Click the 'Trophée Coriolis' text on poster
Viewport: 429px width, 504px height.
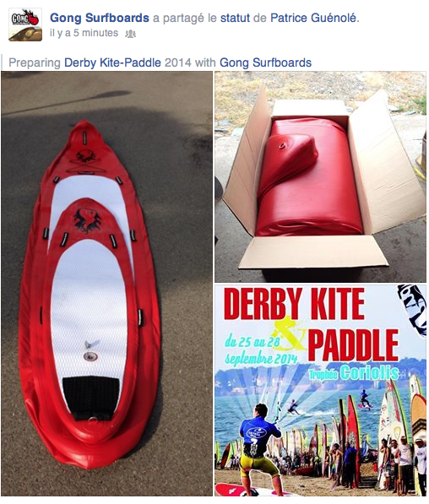[354, 373]
